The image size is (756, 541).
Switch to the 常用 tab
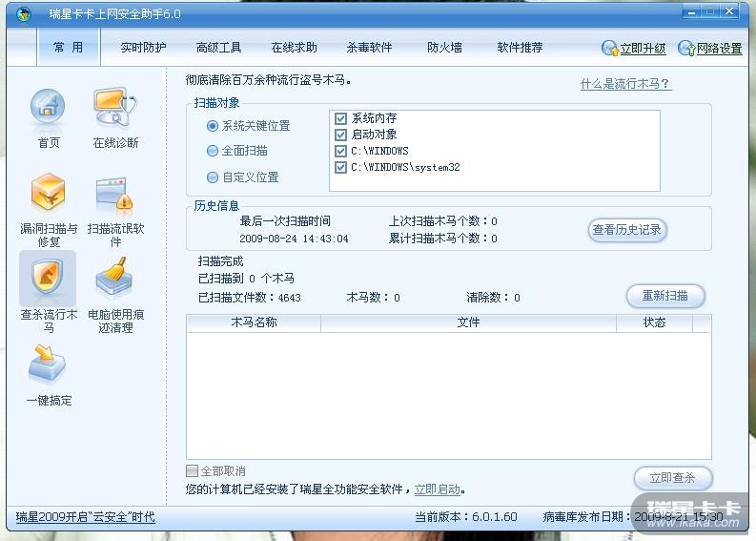point(68,47)
